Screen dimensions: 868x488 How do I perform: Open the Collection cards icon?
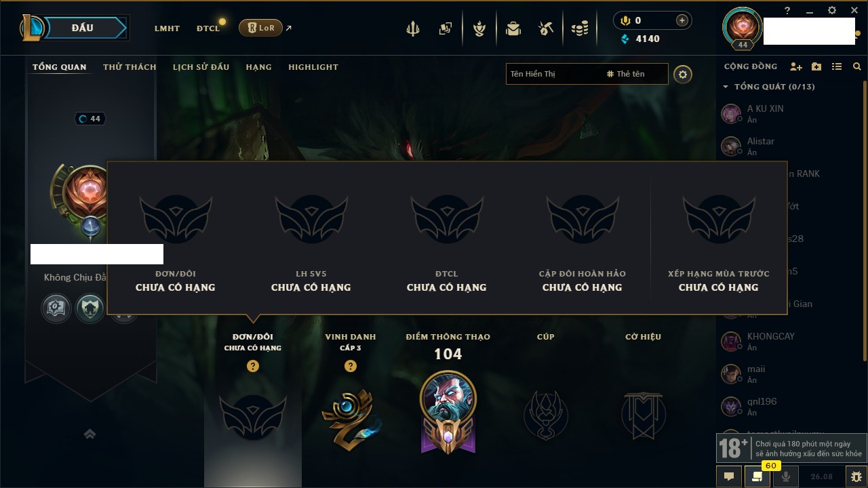point(446,28)
